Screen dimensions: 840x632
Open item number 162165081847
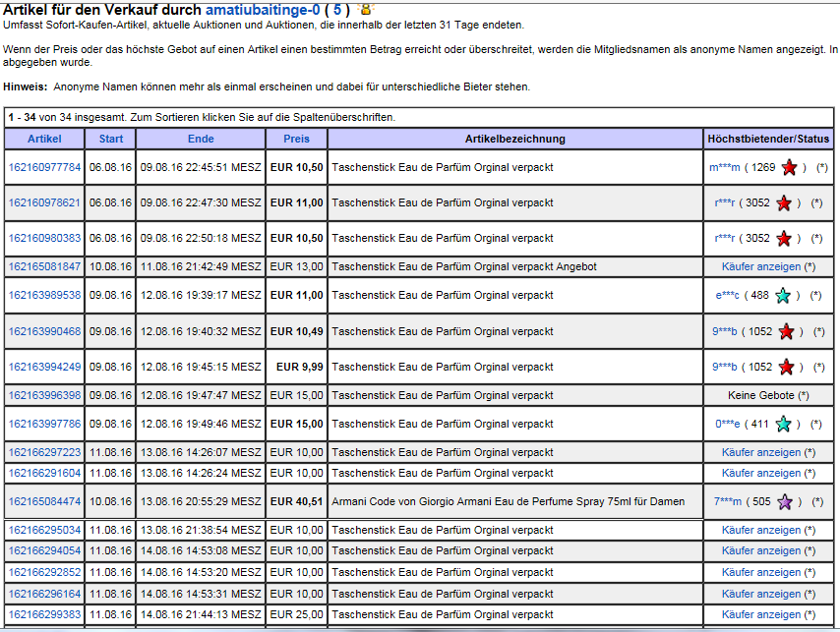tap(44, 266)
